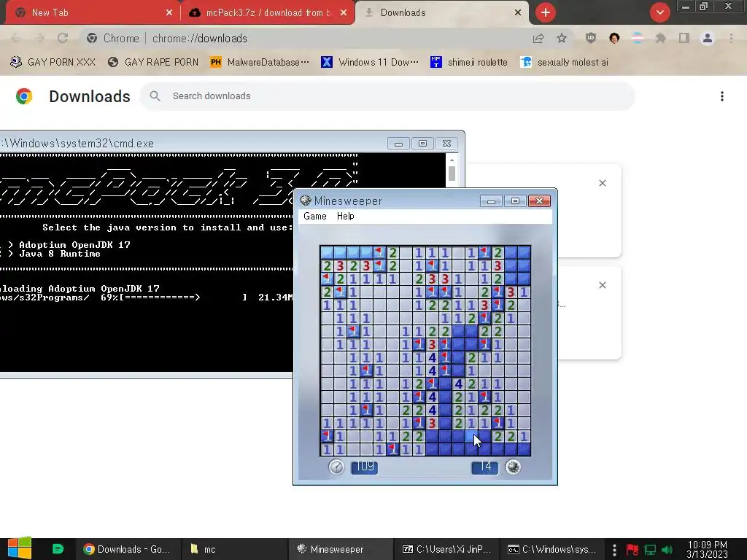Bookmark this page with the star icon
747x560 pixels.
(562, 38)
